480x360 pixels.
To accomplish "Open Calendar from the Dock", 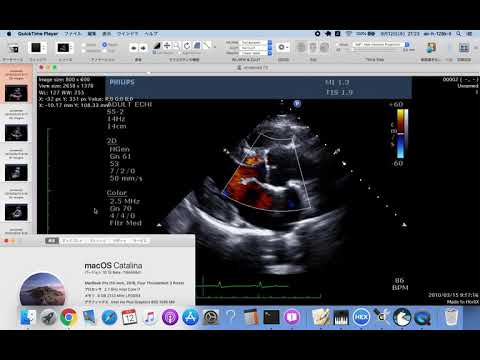I will (129, 317).
